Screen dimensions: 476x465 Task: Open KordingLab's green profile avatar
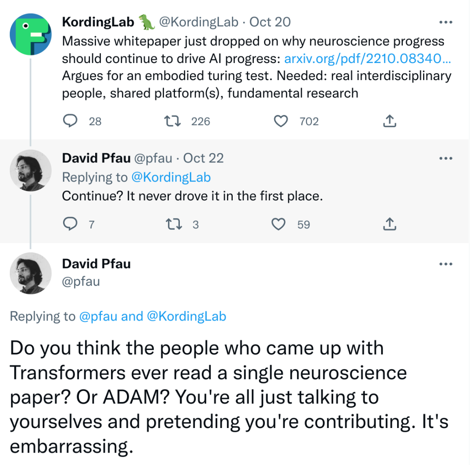point(31,34)
